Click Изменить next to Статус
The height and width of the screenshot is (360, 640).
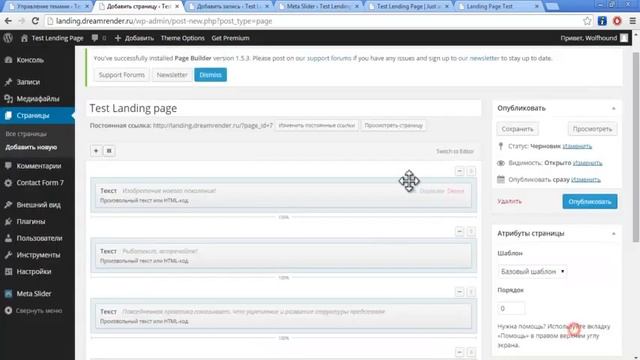point(577,146)
